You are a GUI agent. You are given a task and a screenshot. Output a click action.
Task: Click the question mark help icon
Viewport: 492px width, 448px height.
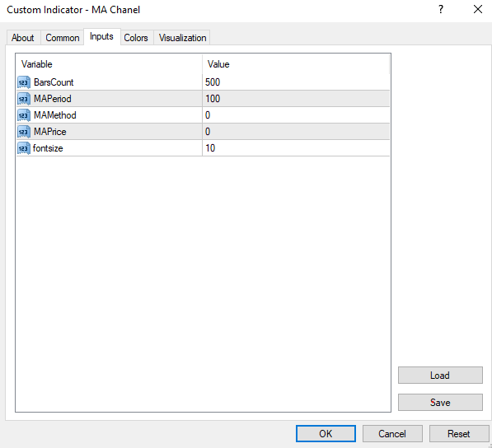441,9
